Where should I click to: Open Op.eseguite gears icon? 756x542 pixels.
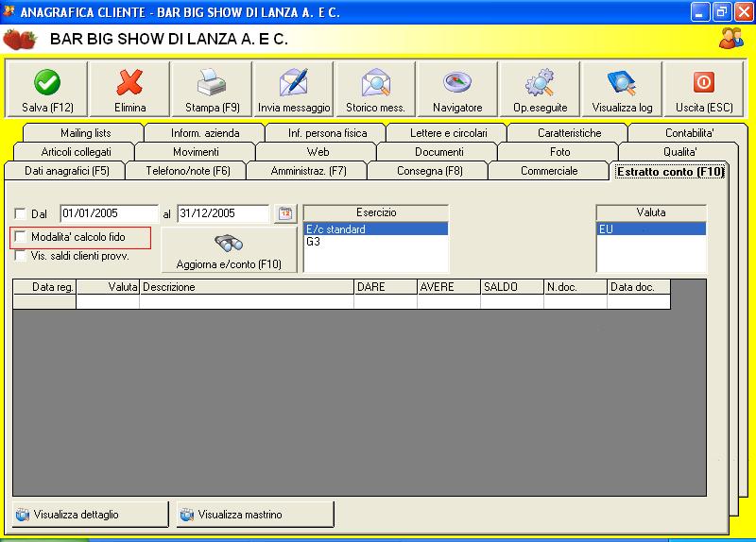coord(540,82)
